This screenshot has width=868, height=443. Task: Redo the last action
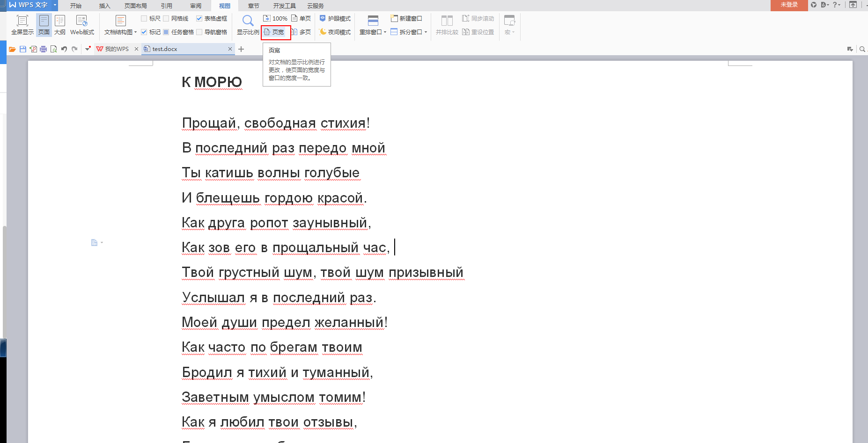click(74, 49)
